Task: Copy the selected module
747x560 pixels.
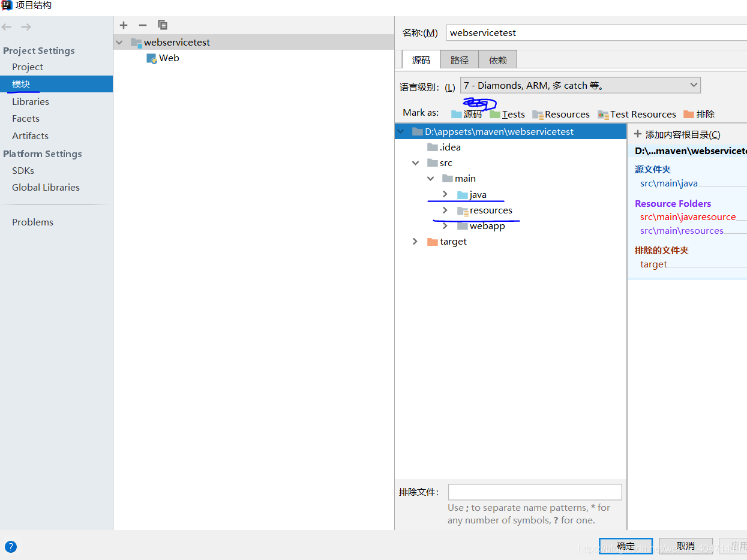Action: pyautogui.click(x=163, y=25)
